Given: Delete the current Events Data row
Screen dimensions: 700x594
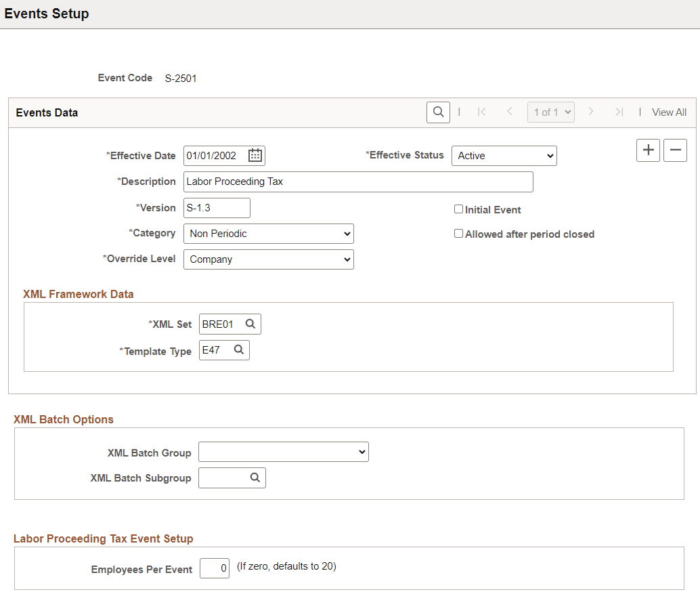Looking at the screenshot, I should coord(675,150).
